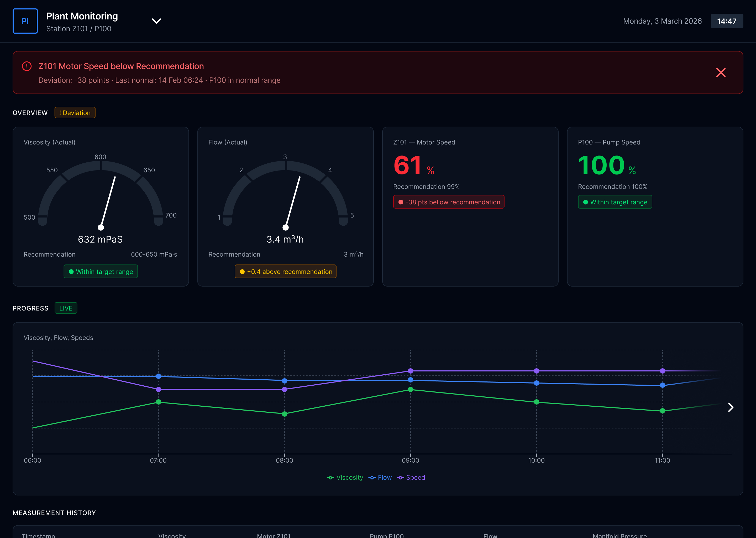
Task: Click the PI logo icon
Action: (x=25, y=21)
